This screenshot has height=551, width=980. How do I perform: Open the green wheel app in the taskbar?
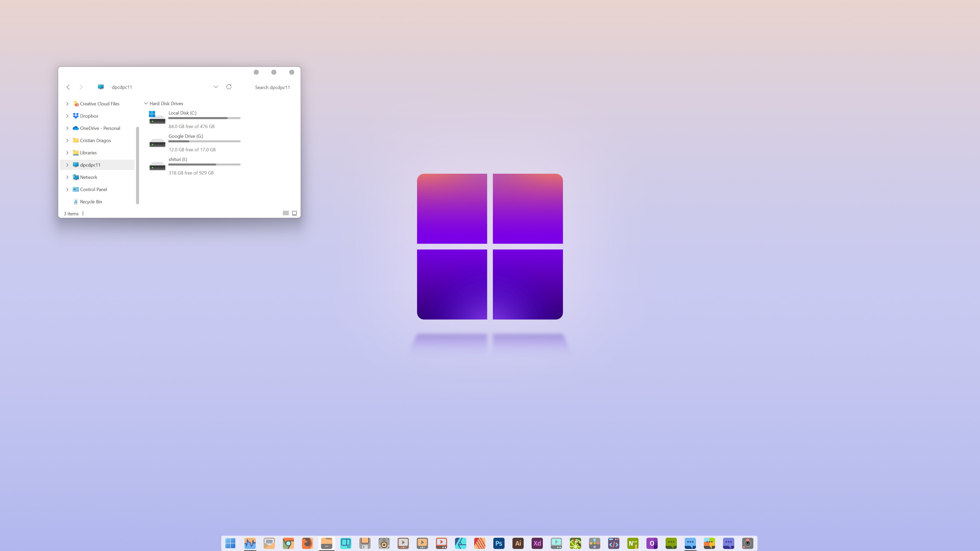click(x=575, y=543)
